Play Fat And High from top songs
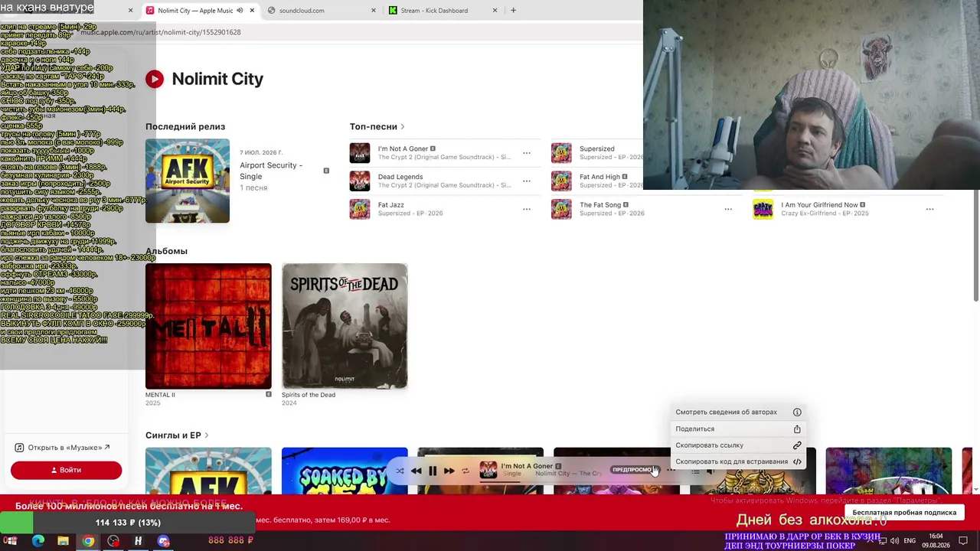Image resolution: width=980 pixels, height=551 pixels. 561,181
